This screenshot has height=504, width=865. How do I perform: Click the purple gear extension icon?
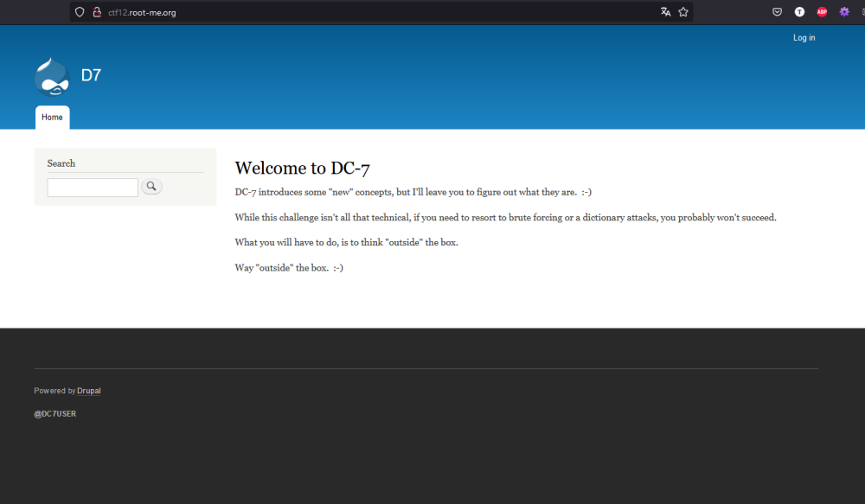(x=844, y=12)
